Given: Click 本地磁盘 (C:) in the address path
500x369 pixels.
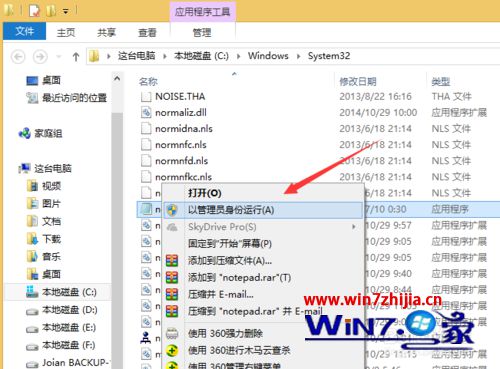Looking at the screenshot, I should (x=201, y=56).
